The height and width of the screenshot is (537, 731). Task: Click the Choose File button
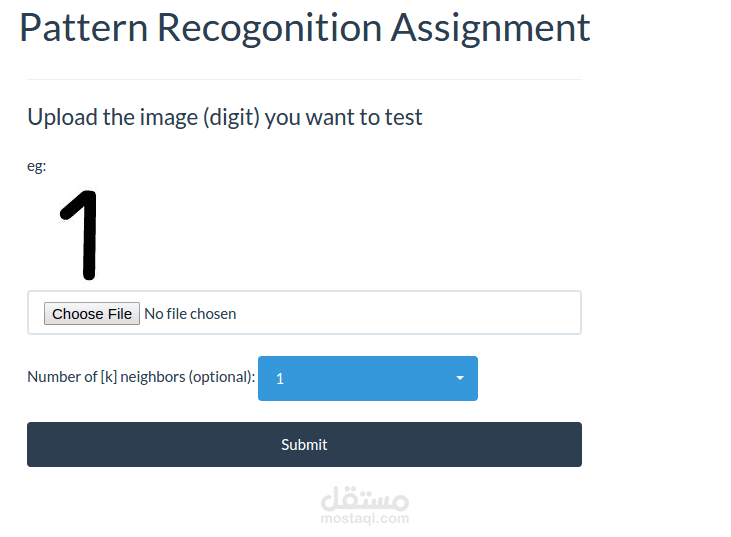[x=92, y=314]
